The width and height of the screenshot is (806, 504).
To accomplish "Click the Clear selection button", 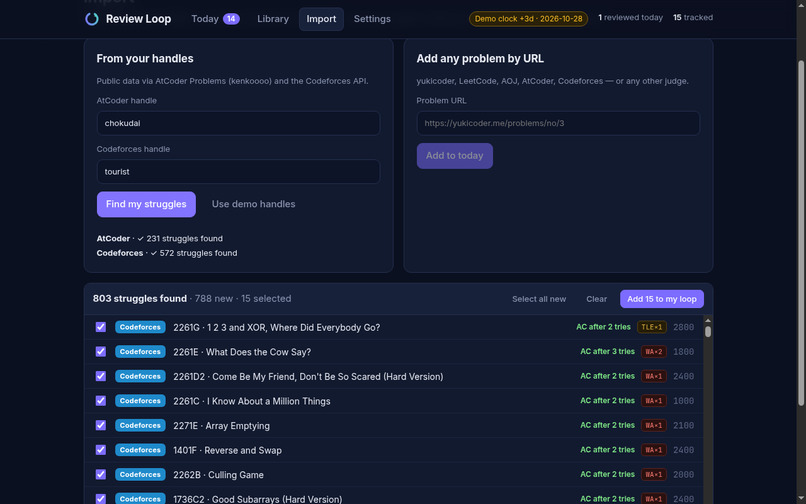I will (596, 299).
